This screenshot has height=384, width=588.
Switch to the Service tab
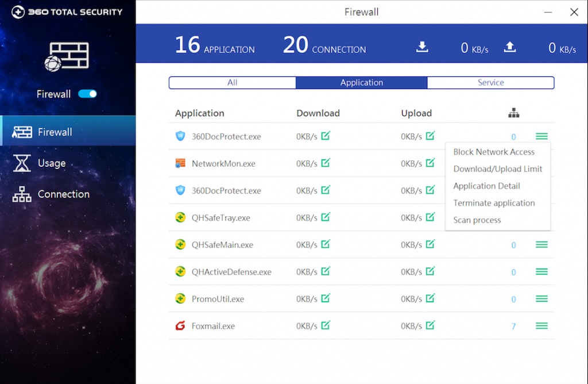point(490,82)
